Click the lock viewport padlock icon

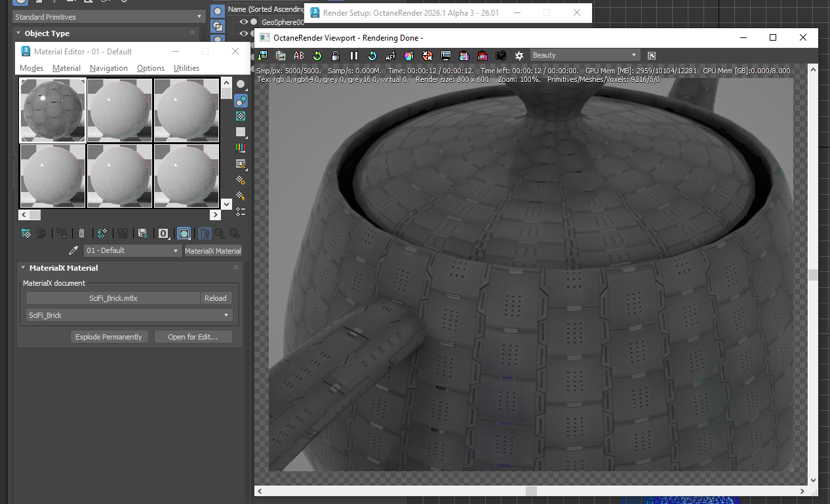coord(335,56)
